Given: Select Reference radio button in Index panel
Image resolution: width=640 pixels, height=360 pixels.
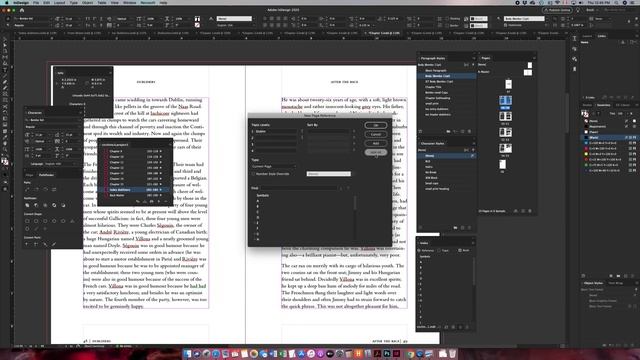Looking at the screenshot, I should coord(419,250).
